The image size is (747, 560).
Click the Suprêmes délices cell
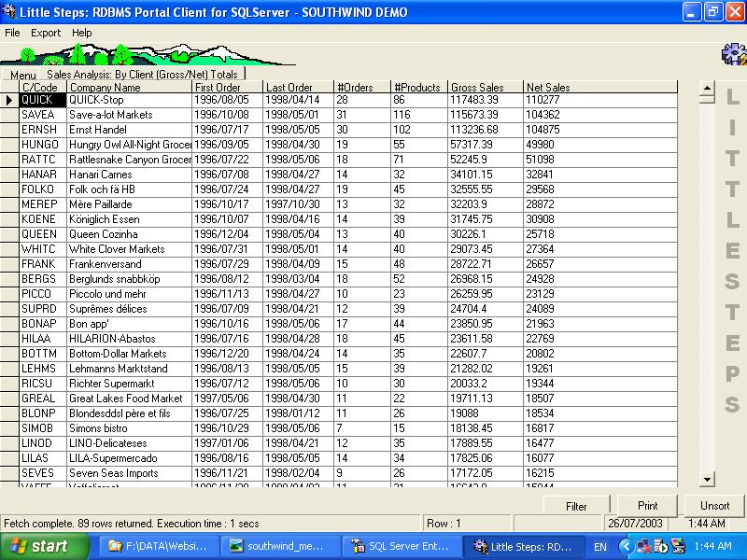[x=129, y=309]
